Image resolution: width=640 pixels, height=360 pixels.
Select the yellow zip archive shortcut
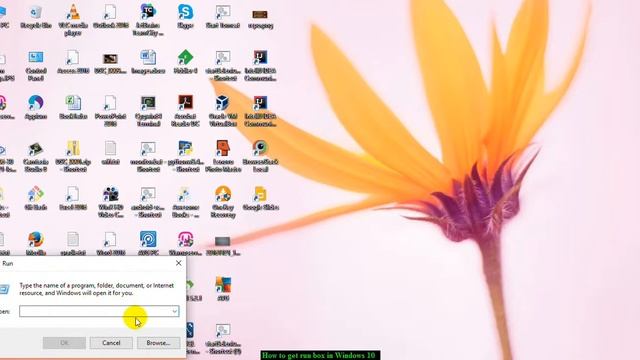coord(73,149)
